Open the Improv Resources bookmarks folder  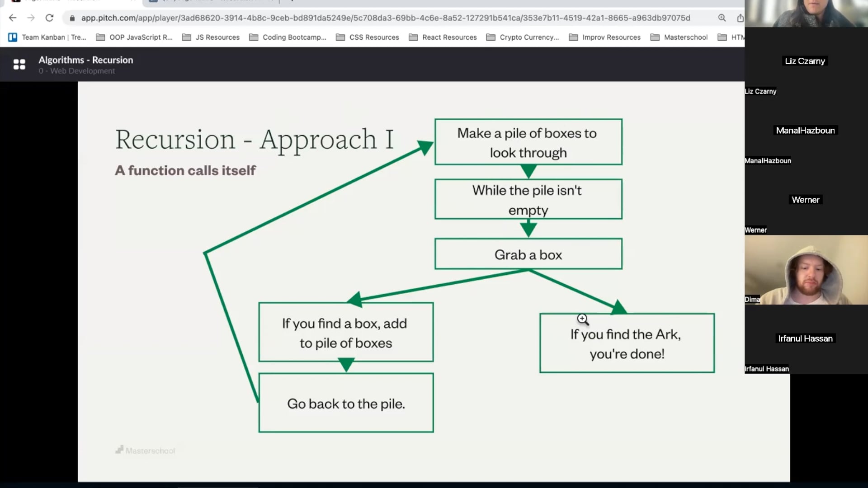point(611,37)
